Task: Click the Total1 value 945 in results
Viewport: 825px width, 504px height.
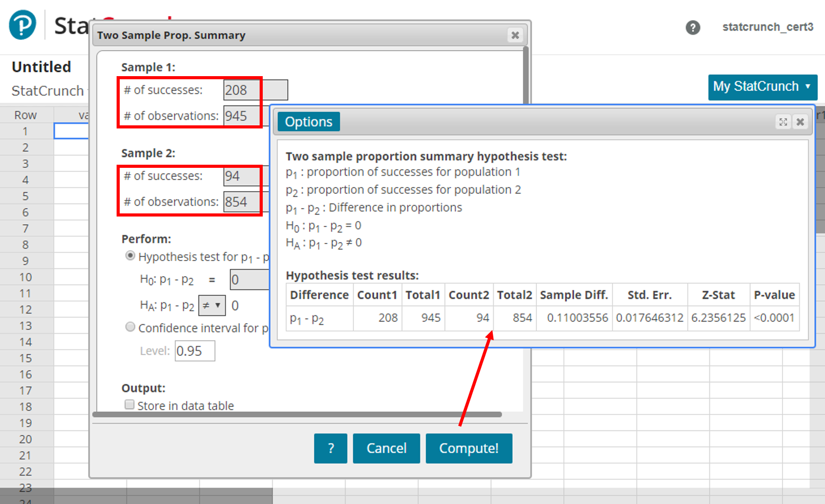Action: (423, 318)
